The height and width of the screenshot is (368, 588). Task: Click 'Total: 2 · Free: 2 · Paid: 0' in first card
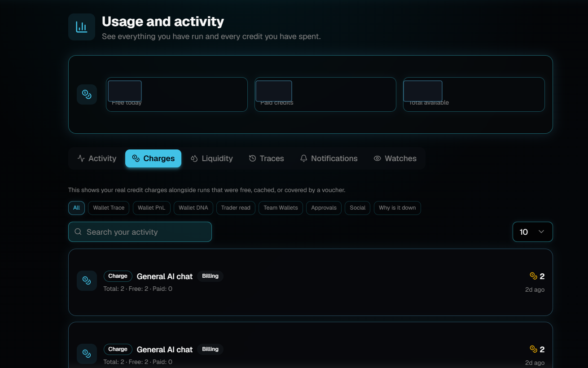point(138,289)
